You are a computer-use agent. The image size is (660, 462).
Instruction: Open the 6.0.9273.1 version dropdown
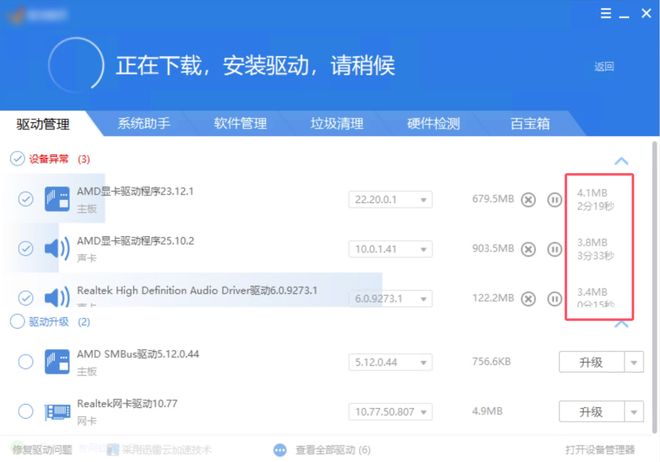[x=390, y=299]
